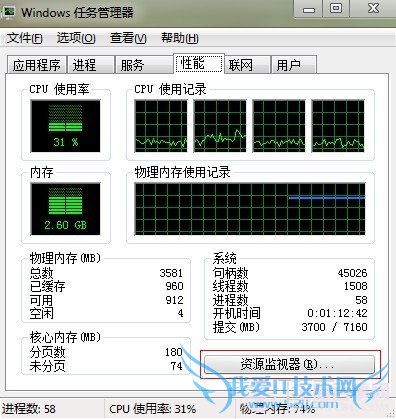The image size is (396, 419).
Task: Click the CPU 使用记录 label
Action: pos(170,89)
